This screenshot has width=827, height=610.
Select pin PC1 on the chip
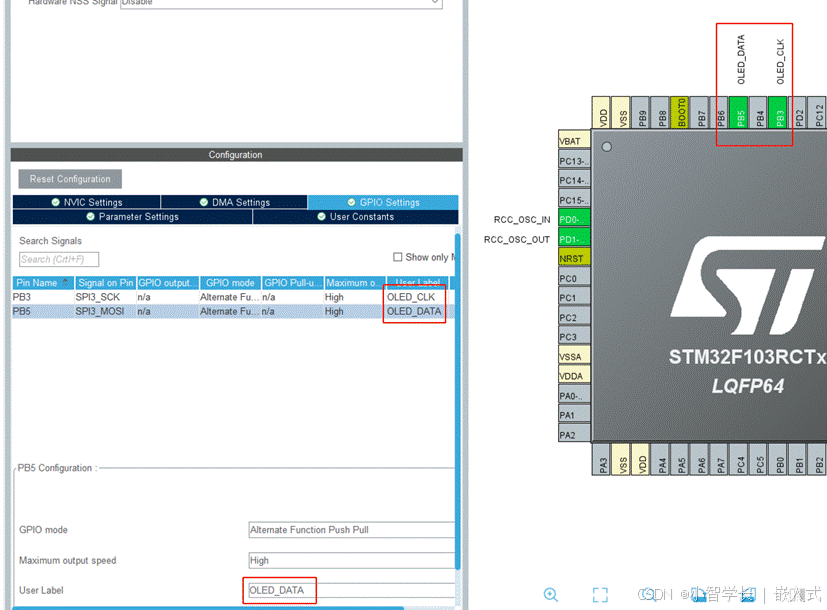coord(574,297)
